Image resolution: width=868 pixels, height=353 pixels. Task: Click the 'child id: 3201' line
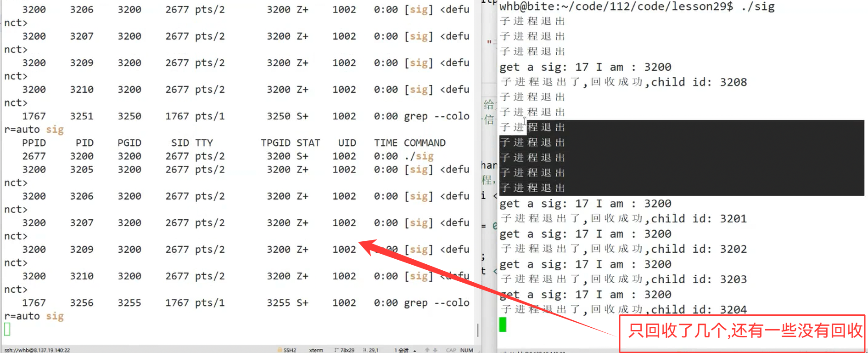pyautogui.click(x=623, y=219)
